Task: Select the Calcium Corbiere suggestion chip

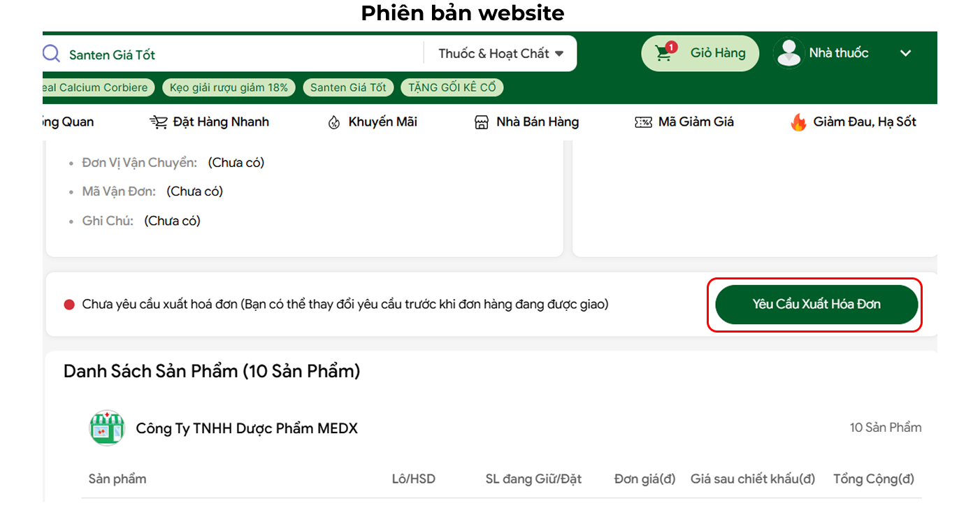Action: 99,87
